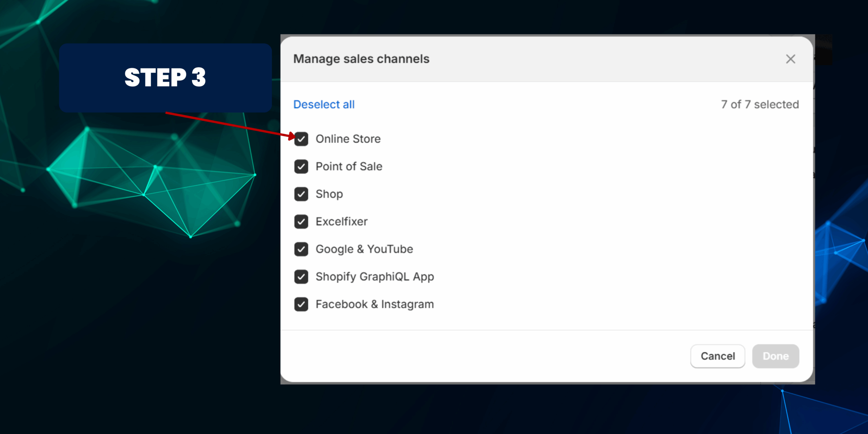Click the 'Excelfixer' channel name
The image size is (868, 434).
[341, 222]
